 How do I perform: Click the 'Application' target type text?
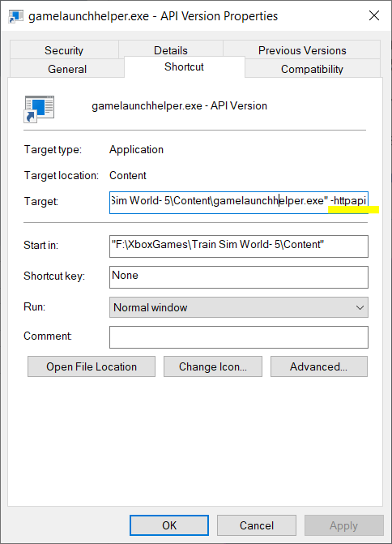pyautogui.click(x=136, y=149)
